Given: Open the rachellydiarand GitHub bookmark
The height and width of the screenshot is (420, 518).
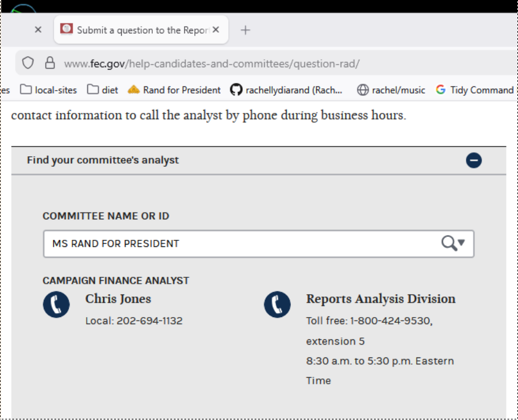Looking at the screenshot, I should 287,90.
